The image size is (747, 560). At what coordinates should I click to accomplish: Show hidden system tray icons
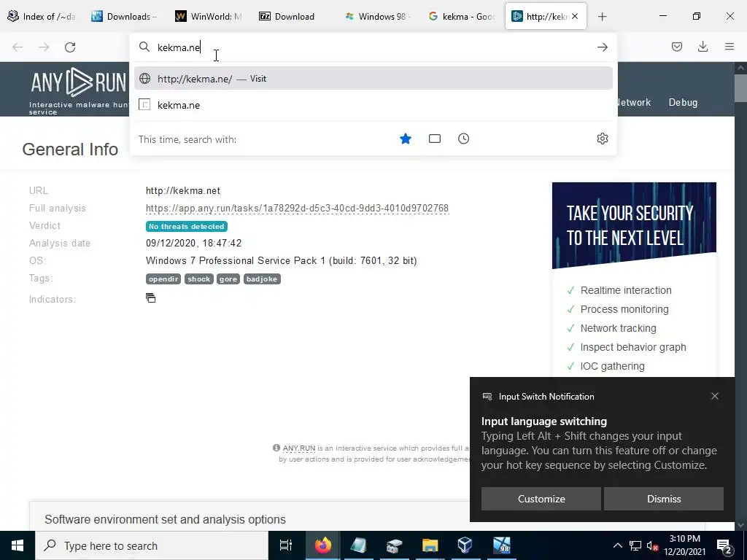coord(617,545)
